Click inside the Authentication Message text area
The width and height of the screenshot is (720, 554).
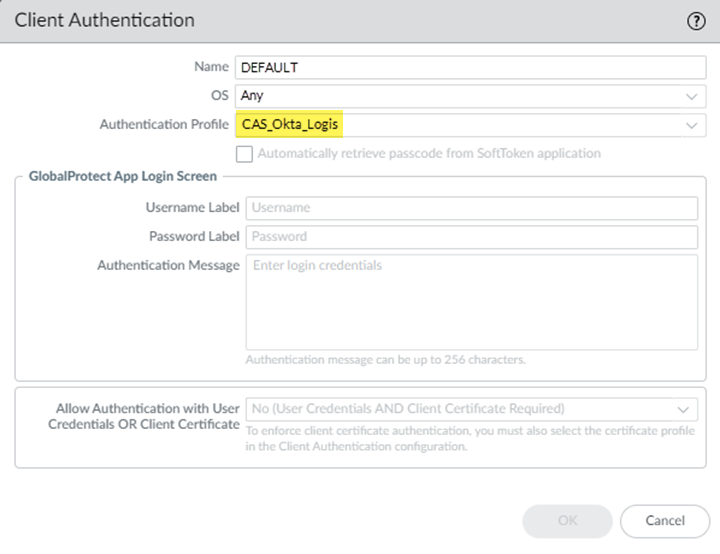tap(470, 300)
